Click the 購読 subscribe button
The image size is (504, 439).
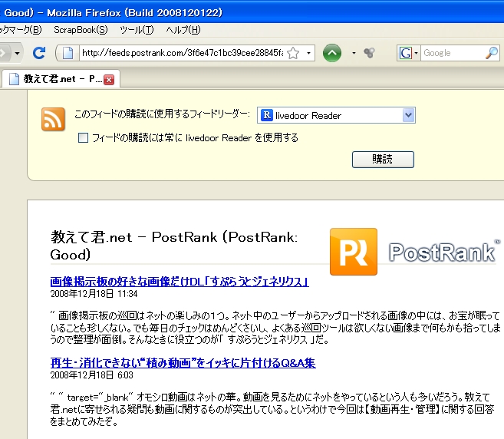(x=383, y=160)
